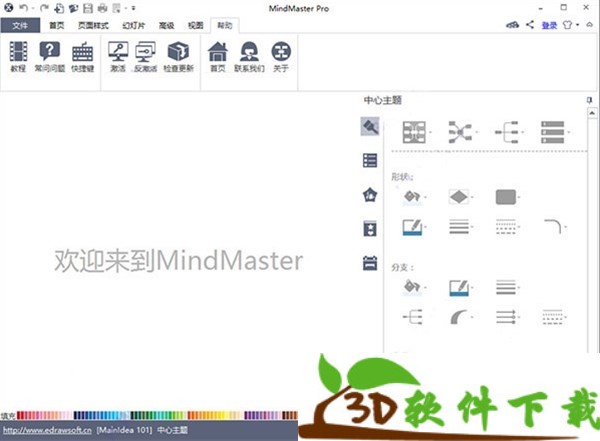Viewport: 600px width, 441px height.
Task: Open the grid layout dropdown in 中心主题 panel
Action: (x=417, y=132)
